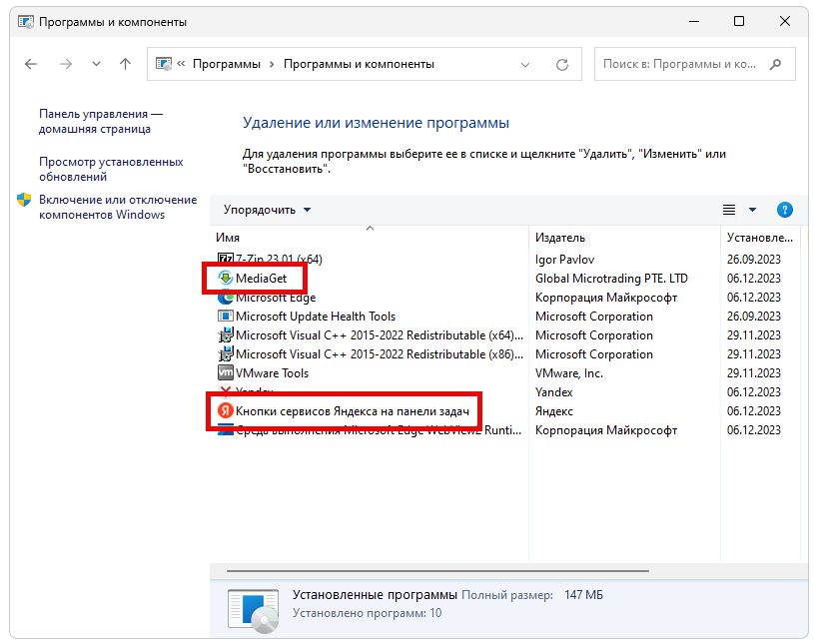Minimize the Программы и компоненты window
The width and height of the screenshot is (813, 644).
[694, 21]
